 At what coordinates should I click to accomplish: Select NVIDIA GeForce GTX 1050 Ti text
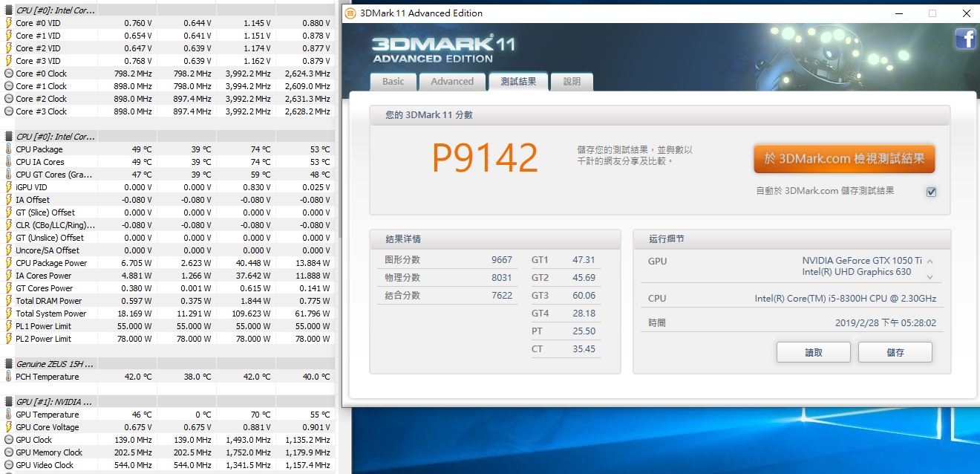coord(862,261)
